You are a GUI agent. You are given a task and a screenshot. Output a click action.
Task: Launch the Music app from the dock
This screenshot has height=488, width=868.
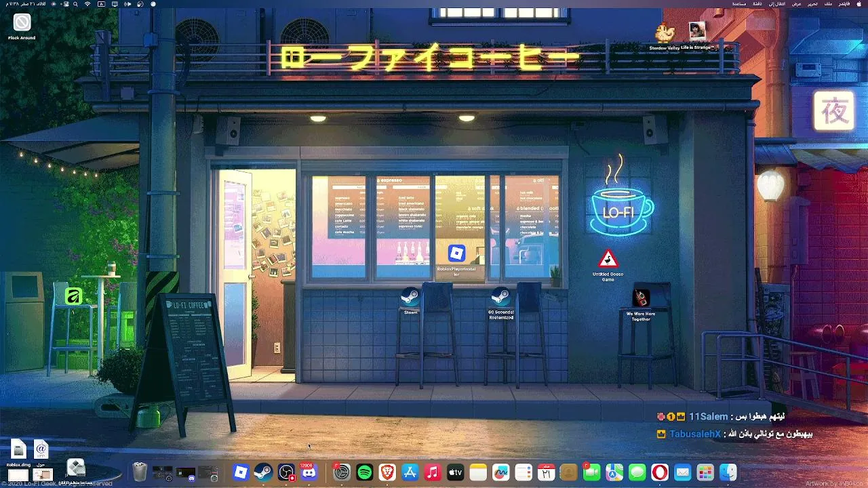(x=433, y=472)
